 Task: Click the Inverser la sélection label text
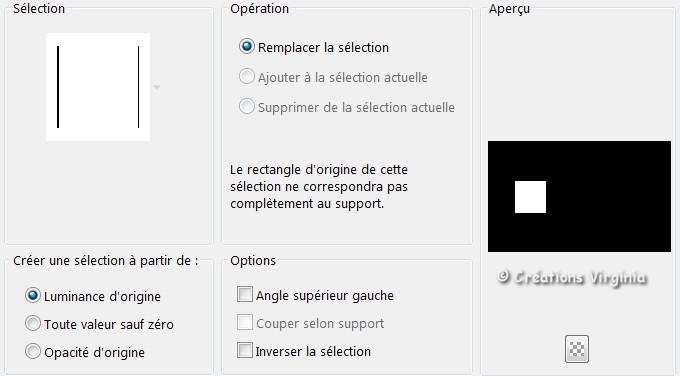pyautogui.click(x=313, y=351)
